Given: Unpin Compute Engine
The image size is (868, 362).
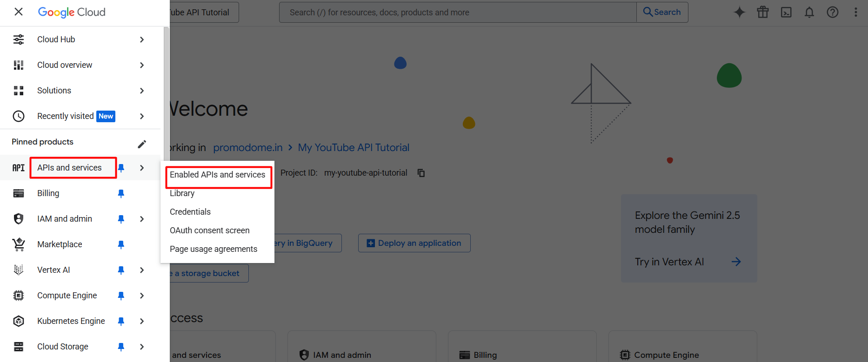Looking at the screenshot, I should (121, 296).
